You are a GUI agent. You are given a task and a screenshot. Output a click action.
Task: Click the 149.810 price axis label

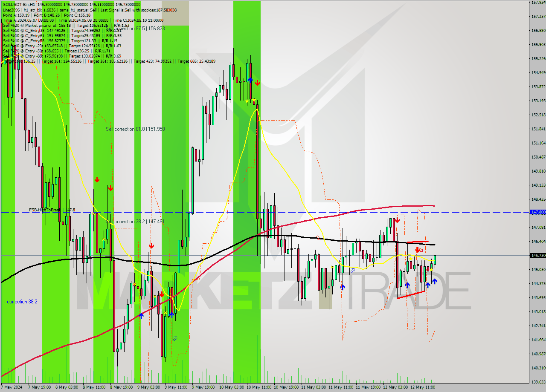[x=539, y=171]
